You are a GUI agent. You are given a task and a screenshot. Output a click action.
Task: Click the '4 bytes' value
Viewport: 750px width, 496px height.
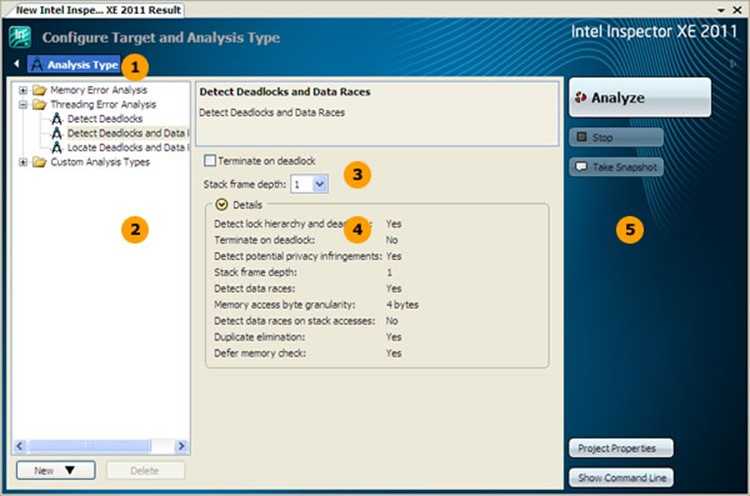tap(402, 305)
